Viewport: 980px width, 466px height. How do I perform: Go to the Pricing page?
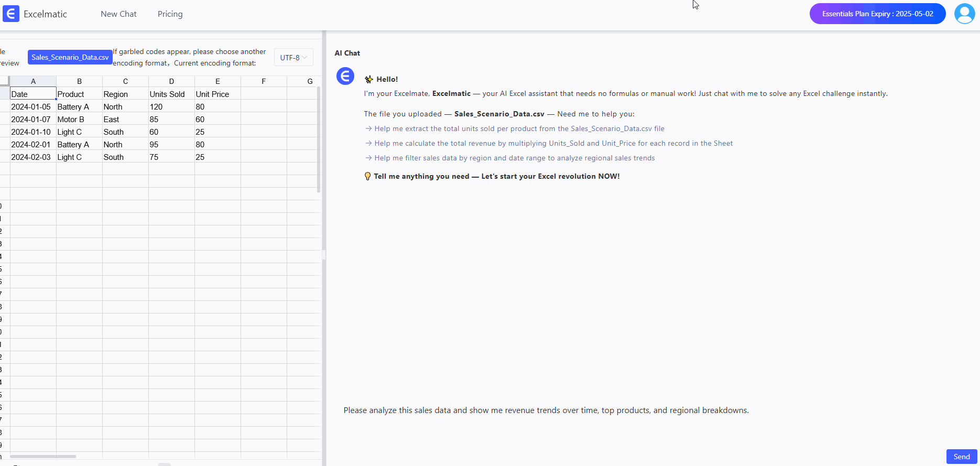[170, 14]
